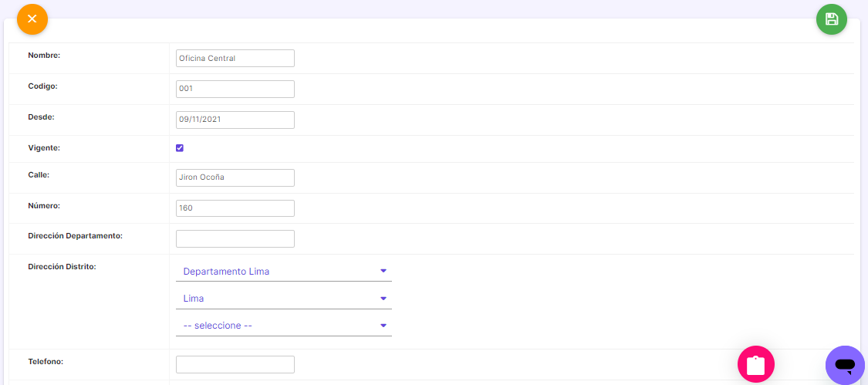
Task: Click the Calle field with Jiron Ocoña
Action: tap(235, 177)
